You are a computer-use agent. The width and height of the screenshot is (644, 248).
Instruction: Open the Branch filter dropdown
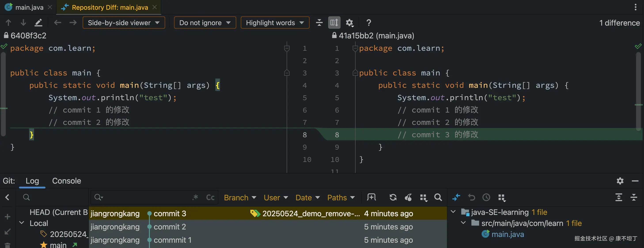click(240, 197)
